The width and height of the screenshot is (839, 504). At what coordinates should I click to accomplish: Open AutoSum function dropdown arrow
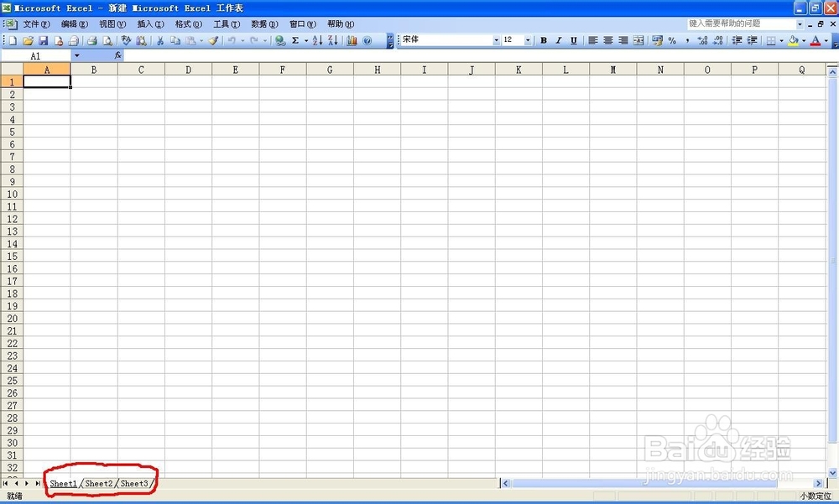306,40
